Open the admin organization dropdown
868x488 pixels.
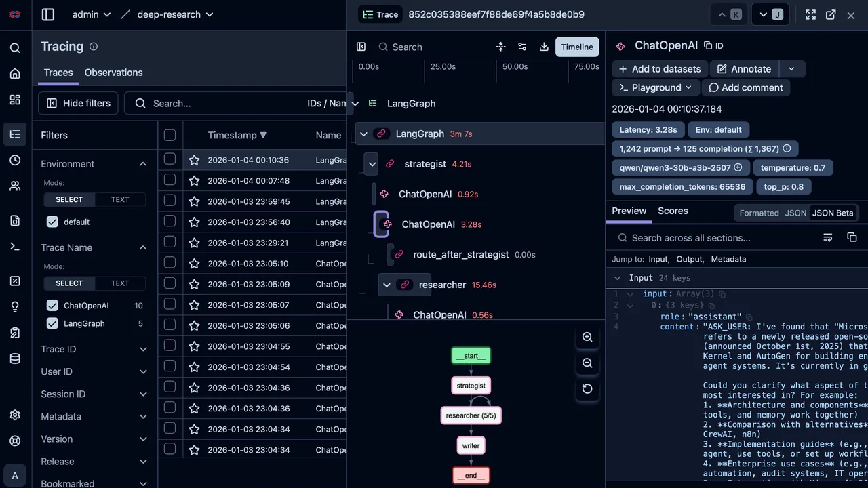tap(92, 14)
